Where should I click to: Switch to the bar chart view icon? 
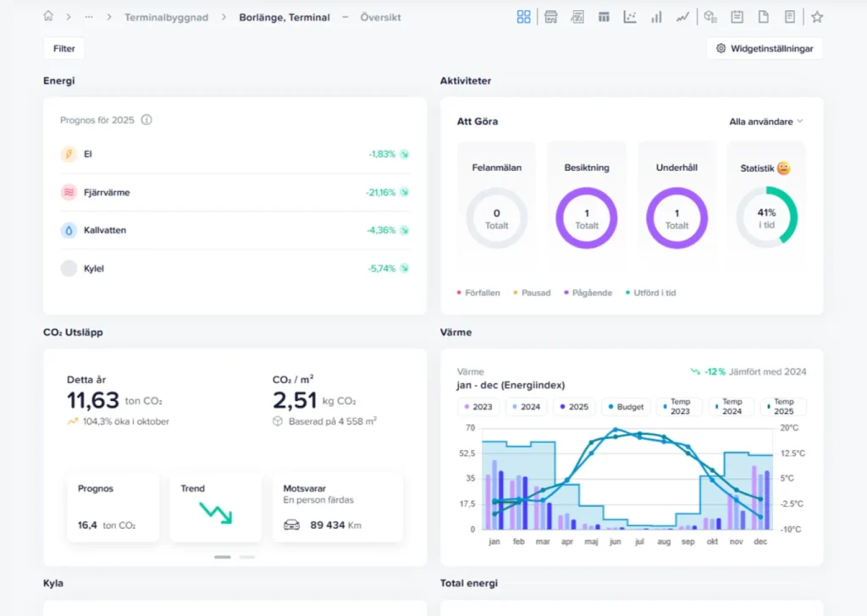click(x=656, y=17)
